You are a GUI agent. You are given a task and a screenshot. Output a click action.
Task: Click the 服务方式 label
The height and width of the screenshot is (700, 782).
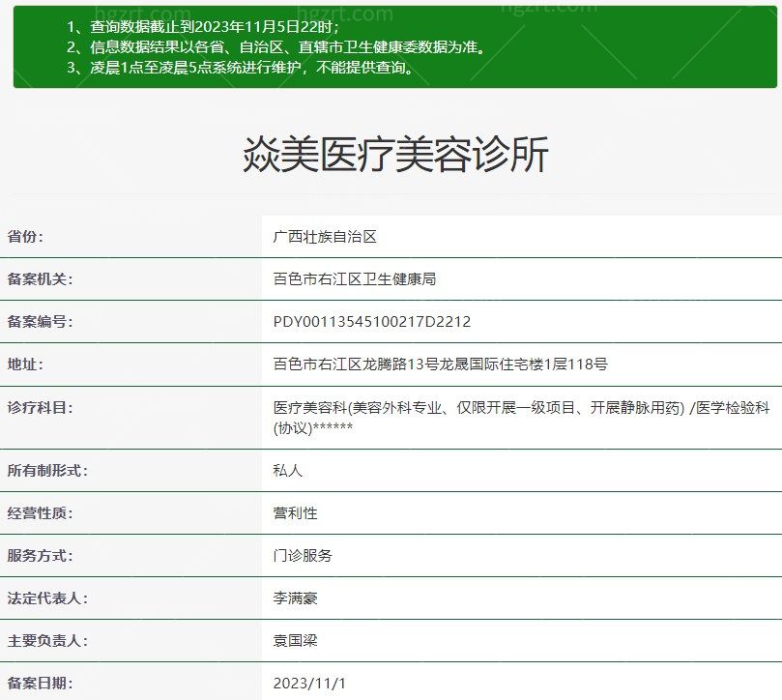pos(41,555)
